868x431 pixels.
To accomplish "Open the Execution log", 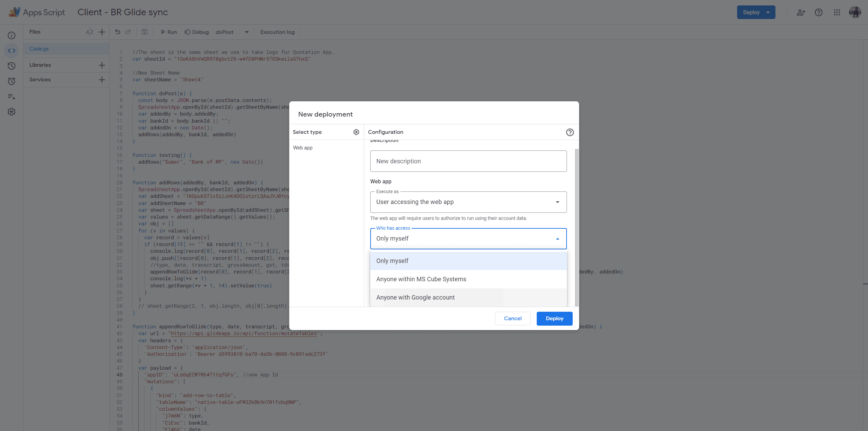I will [x=277, y=32].
